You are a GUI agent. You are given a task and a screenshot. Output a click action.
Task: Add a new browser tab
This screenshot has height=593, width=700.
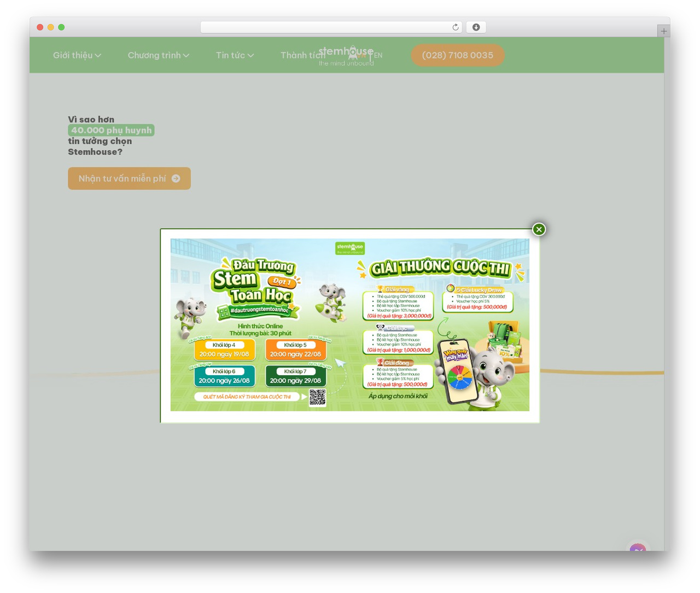point(663,31)
